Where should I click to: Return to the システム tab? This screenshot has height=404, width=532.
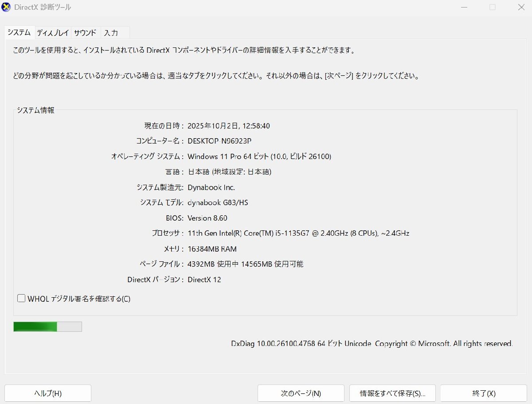(x=19, y=32)
